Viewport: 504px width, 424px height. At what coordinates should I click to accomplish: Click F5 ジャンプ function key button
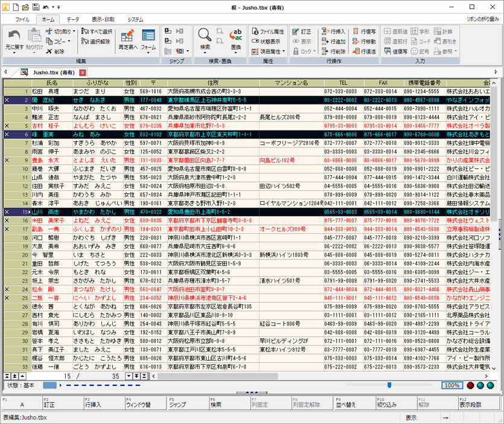click(x=187, y=403)
